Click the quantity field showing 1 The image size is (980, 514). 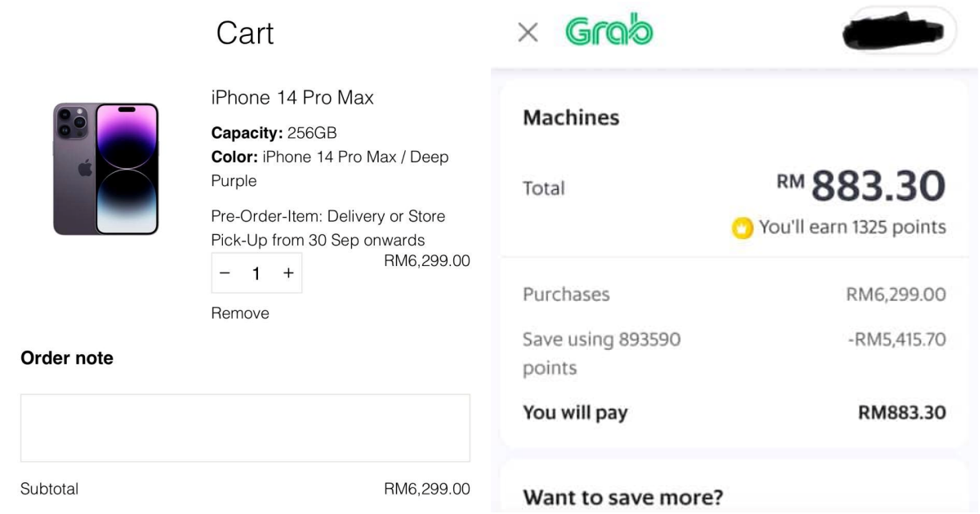255,273
